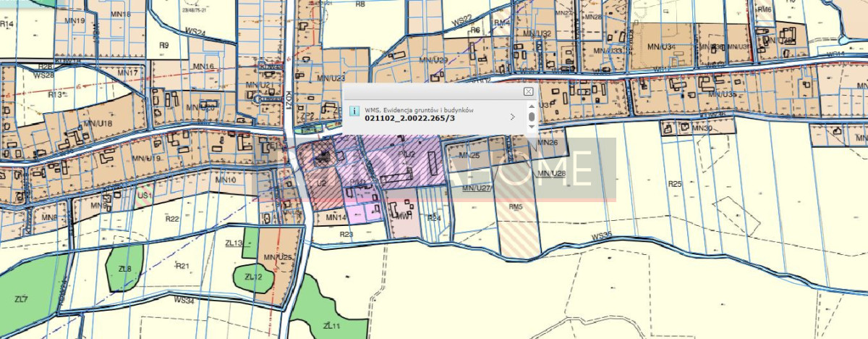Click the popup scrollbar up arrow

tap(532, 107)
